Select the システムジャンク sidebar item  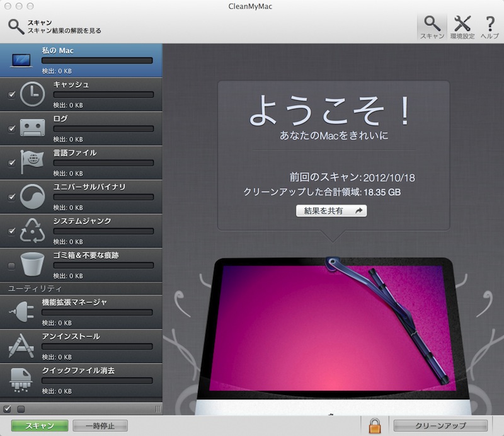pos(81,231)
